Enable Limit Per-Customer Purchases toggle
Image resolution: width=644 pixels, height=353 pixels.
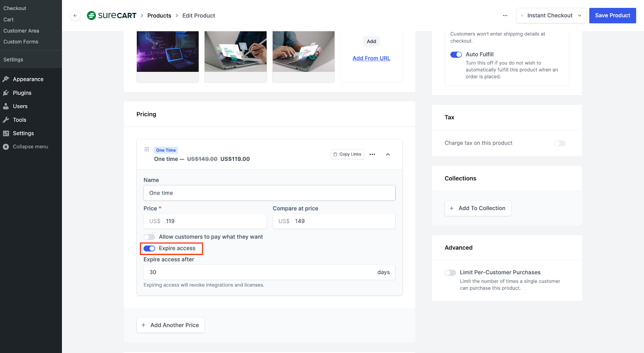click(x=450, y=273)
